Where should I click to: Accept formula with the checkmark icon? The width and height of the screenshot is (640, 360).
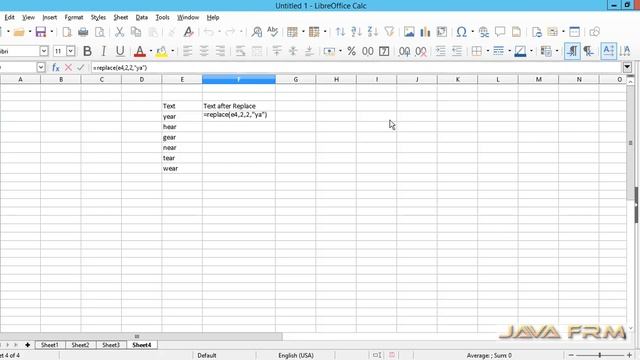[x=80, y=67]
